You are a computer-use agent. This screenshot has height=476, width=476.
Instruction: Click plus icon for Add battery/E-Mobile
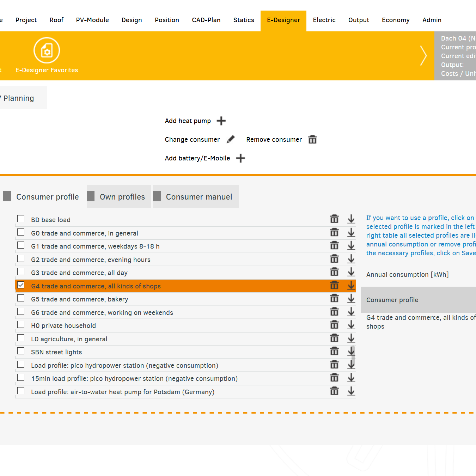pos(240,158)
